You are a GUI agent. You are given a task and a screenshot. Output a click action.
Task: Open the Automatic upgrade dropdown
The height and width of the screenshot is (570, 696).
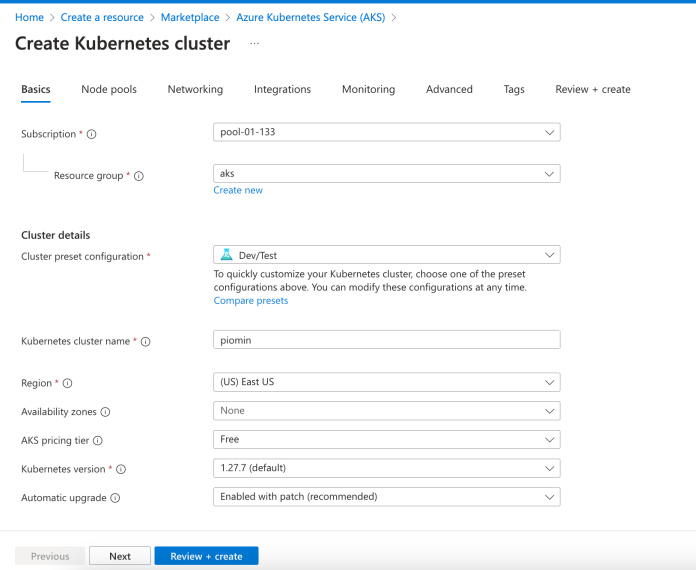pos(387,497)
